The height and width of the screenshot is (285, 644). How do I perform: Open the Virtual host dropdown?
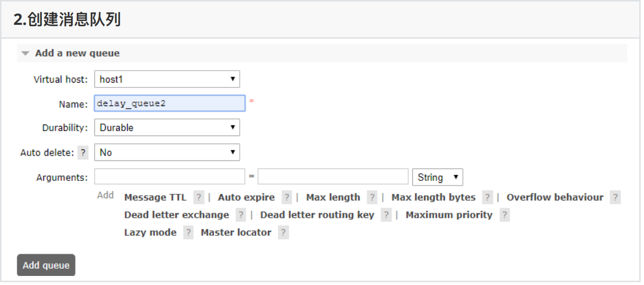167,79
